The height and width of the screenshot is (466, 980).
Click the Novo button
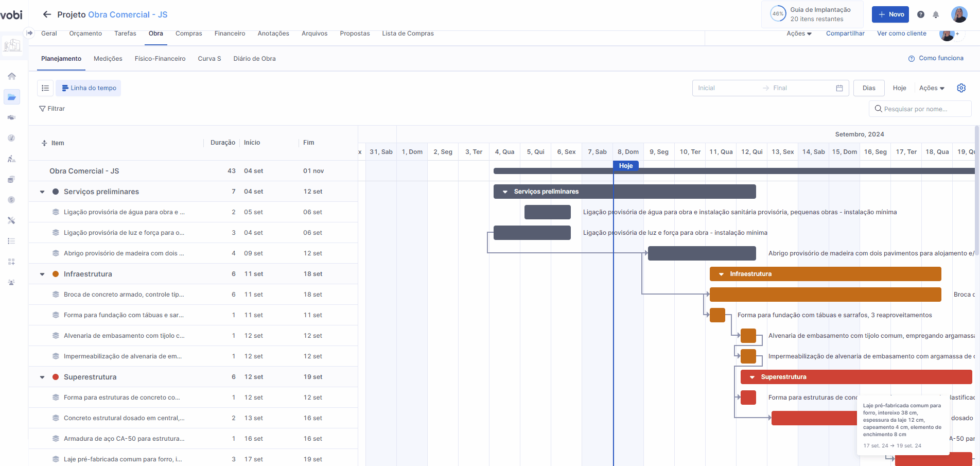click(x=890, y=14)
